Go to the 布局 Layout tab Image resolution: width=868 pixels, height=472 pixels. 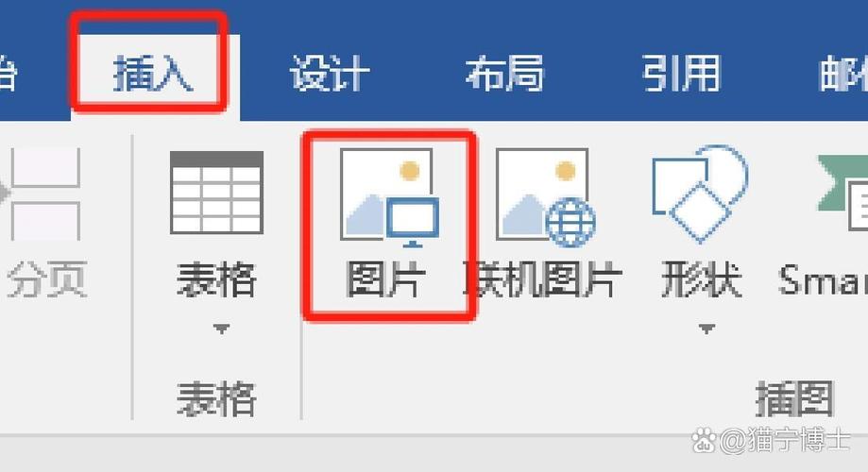coord(504,73)
